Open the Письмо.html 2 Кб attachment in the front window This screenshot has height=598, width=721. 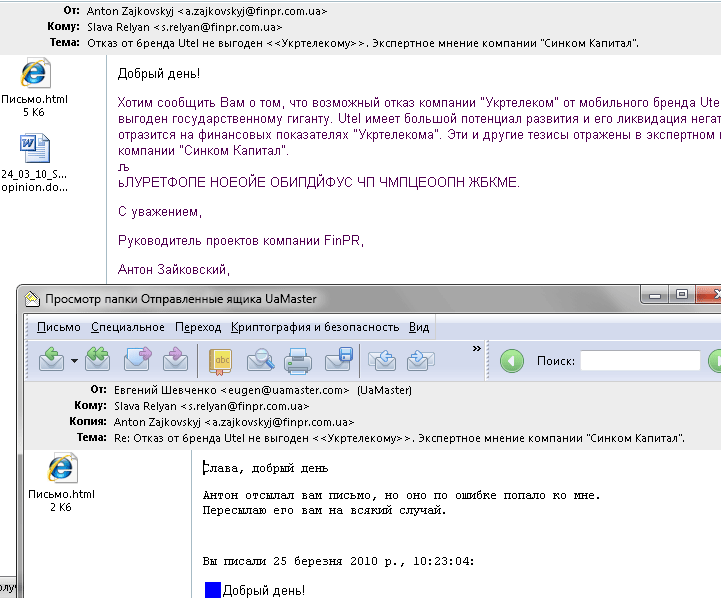(x=61, y=483)
